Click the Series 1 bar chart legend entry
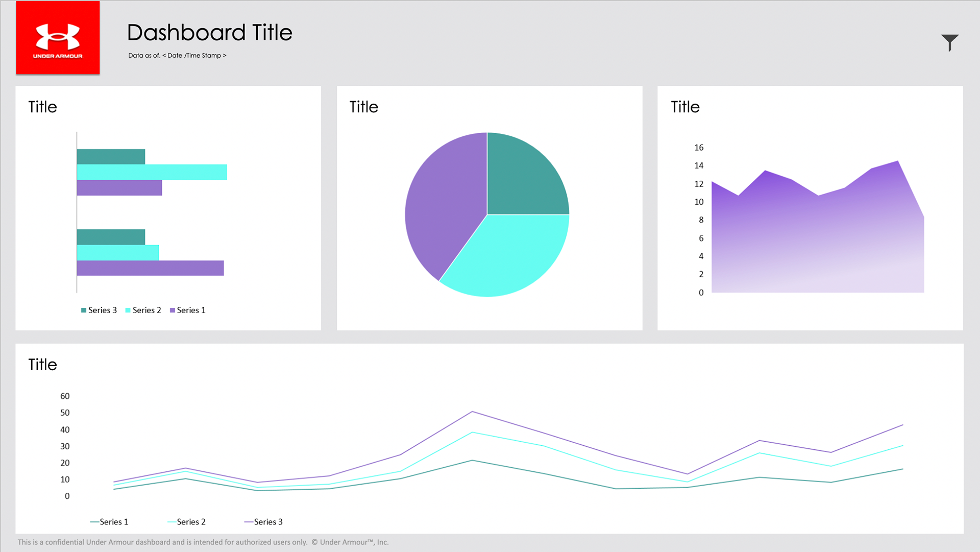Screen dimensions: 980x552 pos(188,310)
